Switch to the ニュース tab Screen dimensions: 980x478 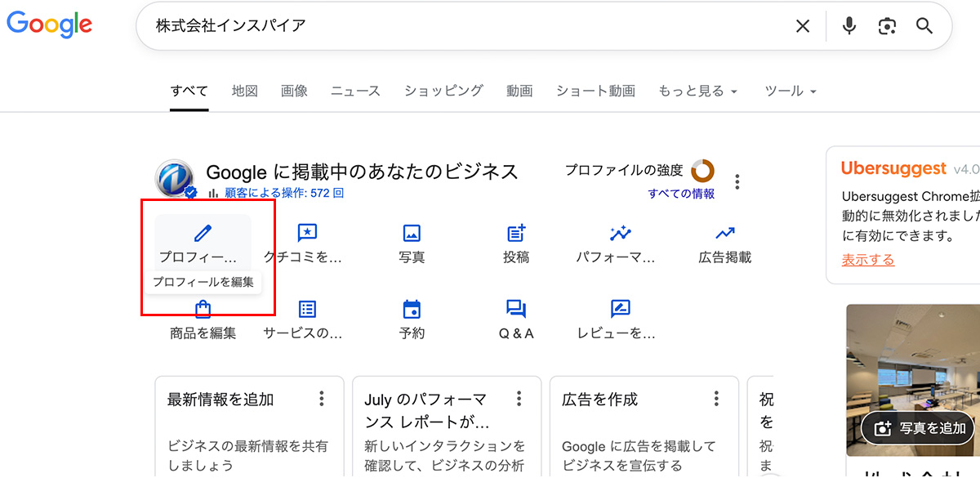355,91
